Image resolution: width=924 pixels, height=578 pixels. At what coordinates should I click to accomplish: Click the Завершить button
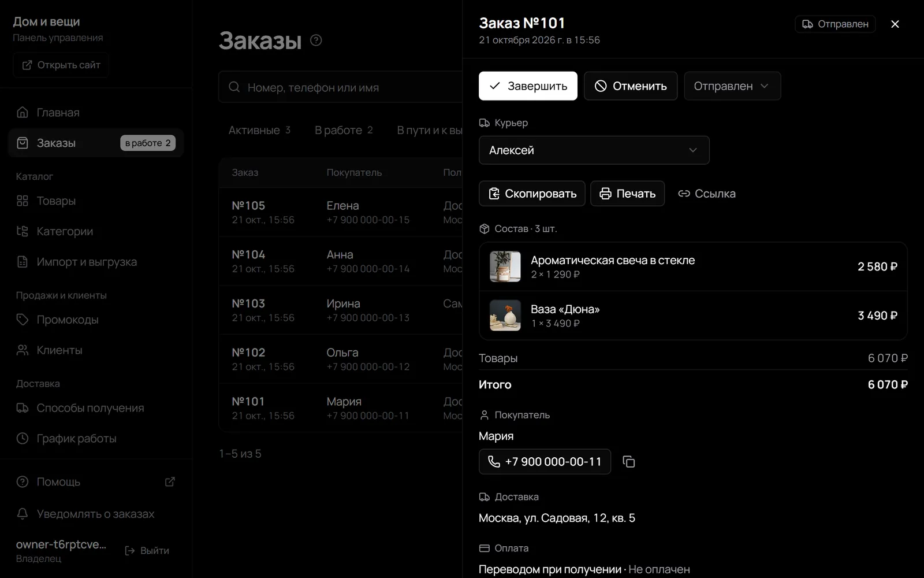(528, 86)
